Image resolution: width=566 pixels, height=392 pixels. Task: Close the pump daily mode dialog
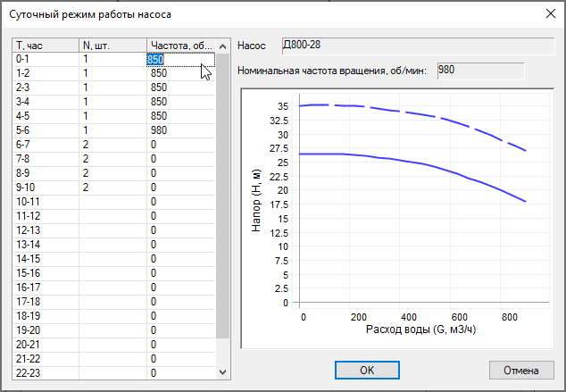(548, 14)
